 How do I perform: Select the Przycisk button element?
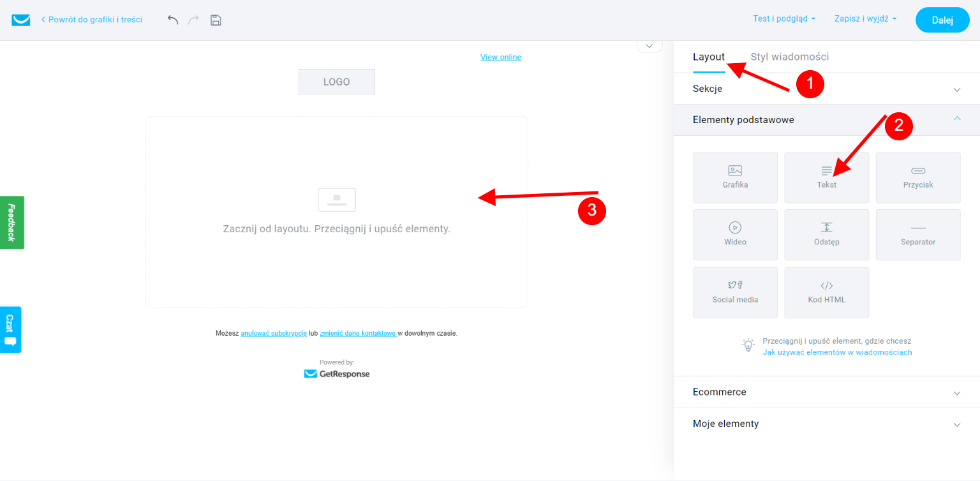(917, 177)
